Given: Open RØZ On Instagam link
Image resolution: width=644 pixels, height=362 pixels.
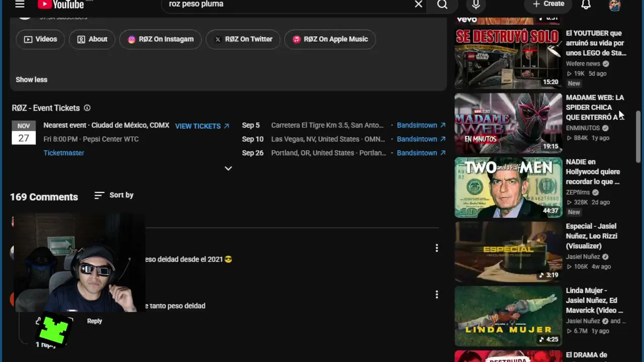Looking at the screenshot, I should [x=160, y=39].
